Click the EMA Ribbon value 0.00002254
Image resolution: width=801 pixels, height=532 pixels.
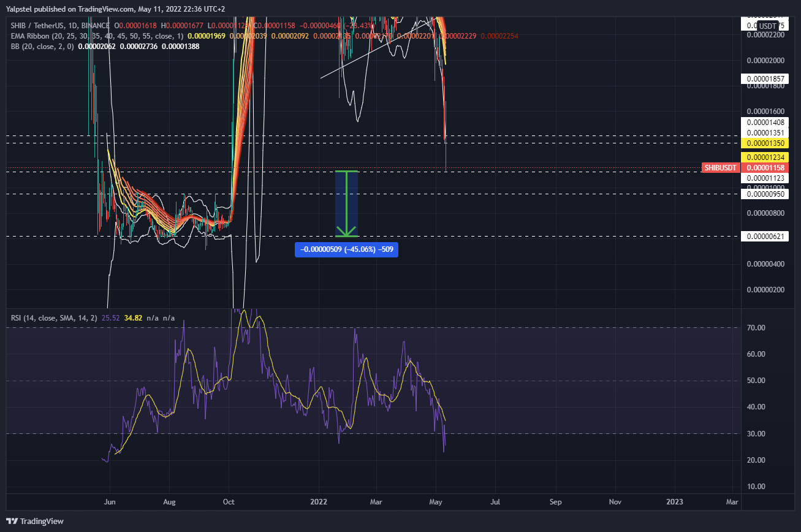(499, 36)
